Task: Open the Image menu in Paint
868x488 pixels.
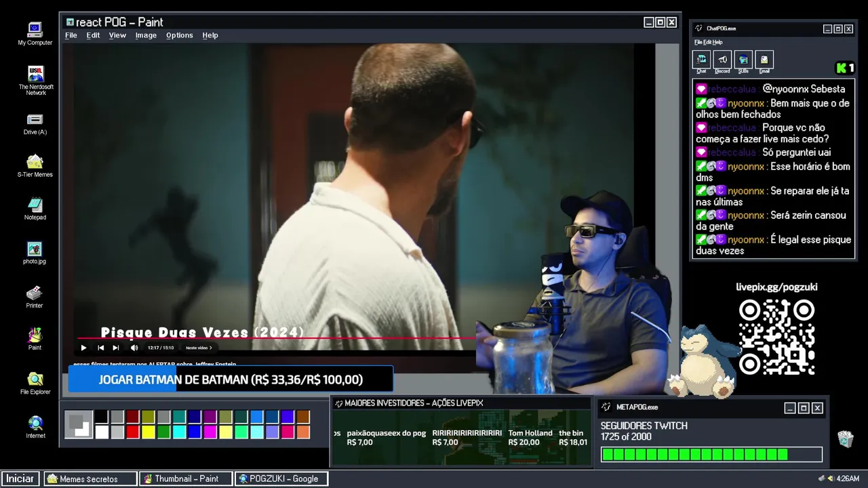Action: [146, 35]
